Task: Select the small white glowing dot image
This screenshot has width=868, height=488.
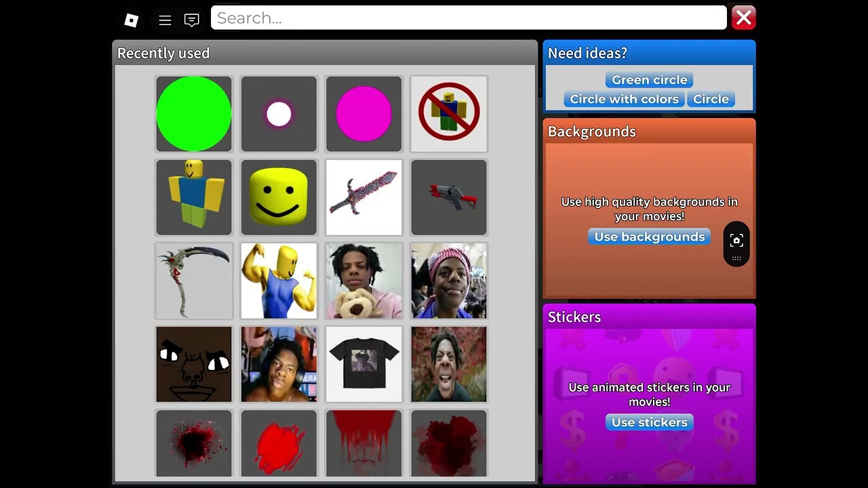Action: pyautogui.click(x=279, y=114)
